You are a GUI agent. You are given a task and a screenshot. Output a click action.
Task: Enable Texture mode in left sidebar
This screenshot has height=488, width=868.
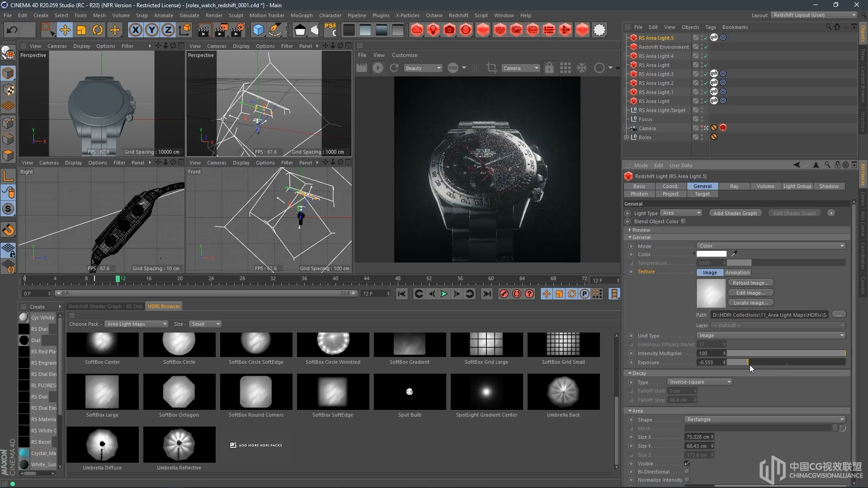(8, 89)
